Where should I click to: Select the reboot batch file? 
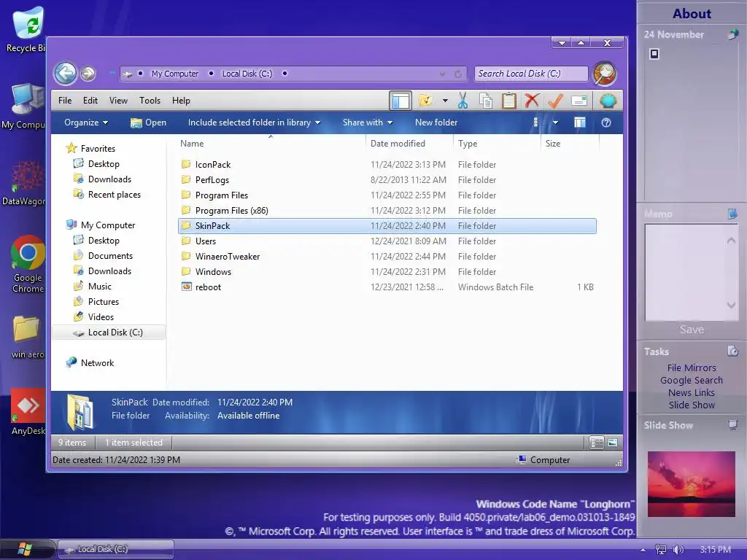387,287
